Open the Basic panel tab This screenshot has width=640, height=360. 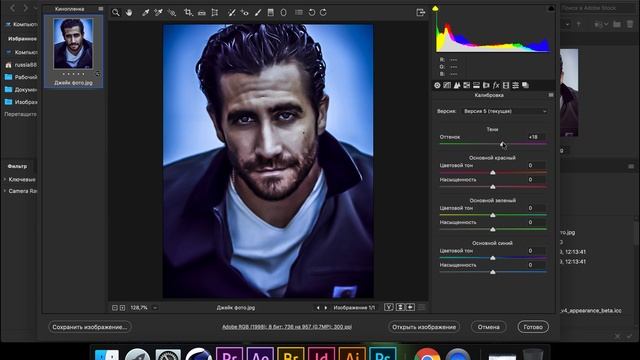coord(437,85)
